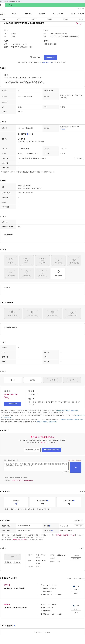Click 요약보기 for the 시료채취부문 posting

(x=76, y=609)
